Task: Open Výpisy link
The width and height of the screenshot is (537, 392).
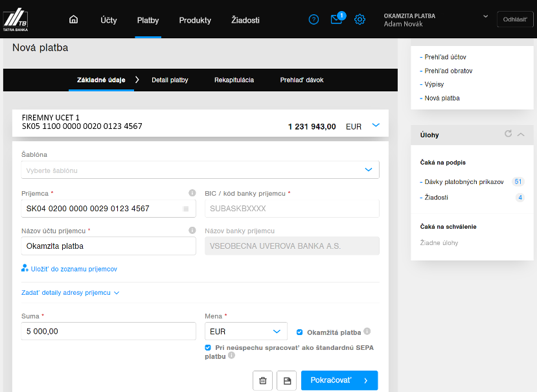Action: [x=434, y=84]
